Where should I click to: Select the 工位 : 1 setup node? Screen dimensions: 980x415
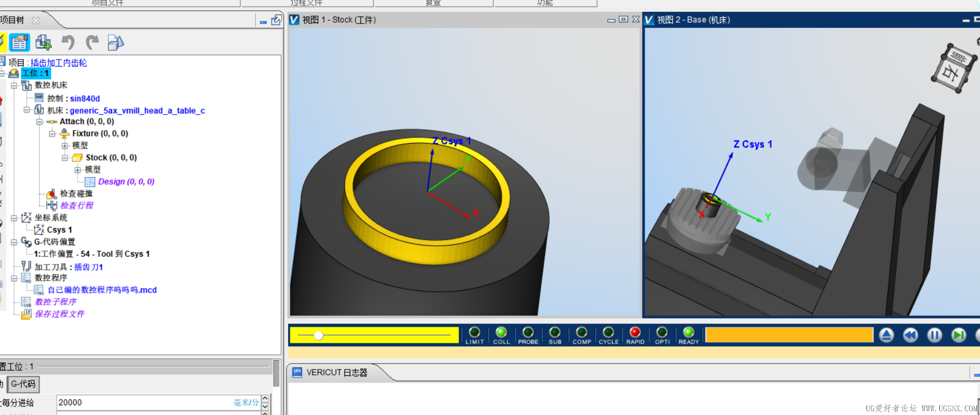tap(35, 73)
